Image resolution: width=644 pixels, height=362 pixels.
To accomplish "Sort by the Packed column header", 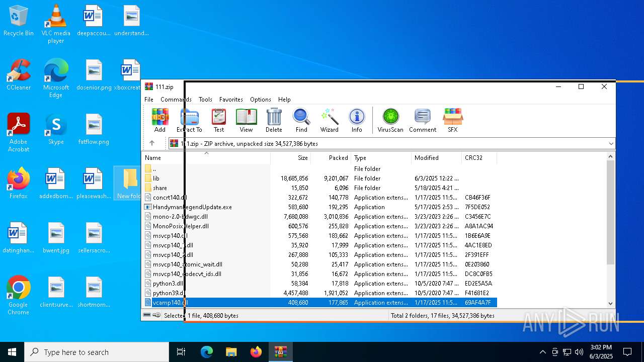I will click(331, 158).
